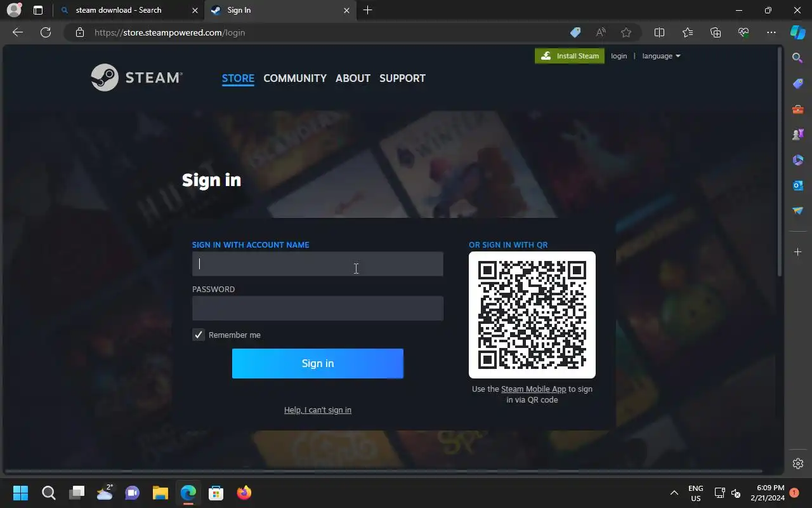
Task: Customize sidebar with the plus icon
Action: click(x=798, y=252)
